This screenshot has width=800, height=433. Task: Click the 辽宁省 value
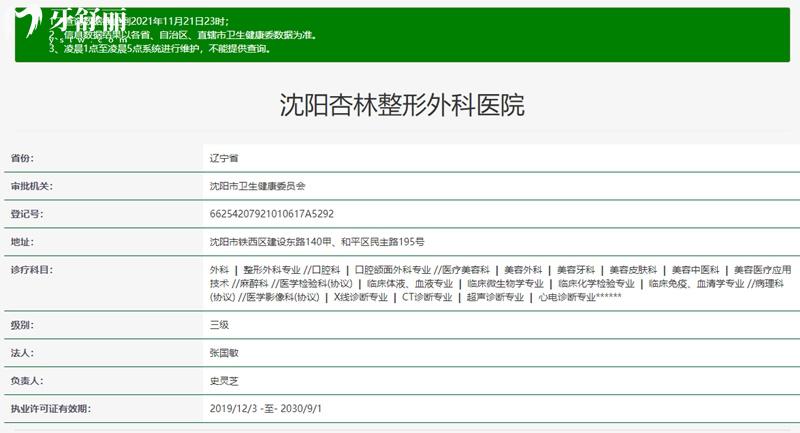tap(224, 158)
